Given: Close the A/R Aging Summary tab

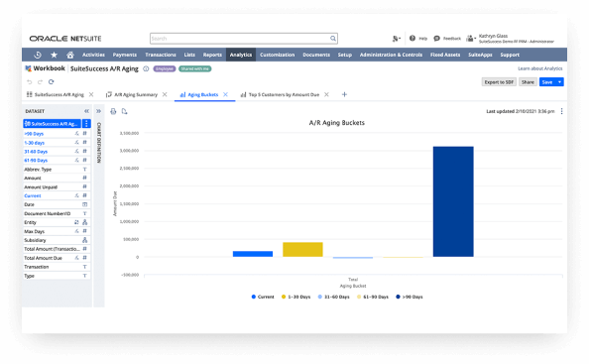Looking at the screenshot, I should pos(165,94).
